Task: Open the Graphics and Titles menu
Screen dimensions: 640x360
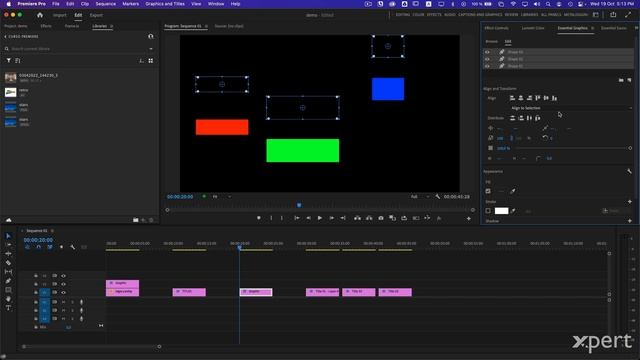Action: [165, 4]
